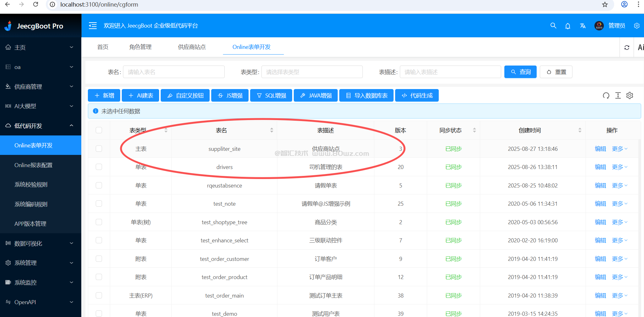Click the AI建表 button
644x317 pixels.
[140, 95]
